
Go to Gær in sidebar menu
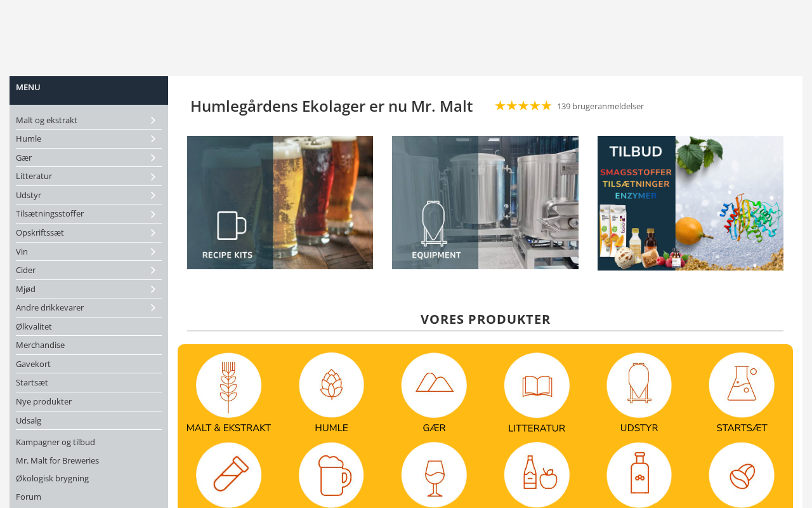(23, 157)
